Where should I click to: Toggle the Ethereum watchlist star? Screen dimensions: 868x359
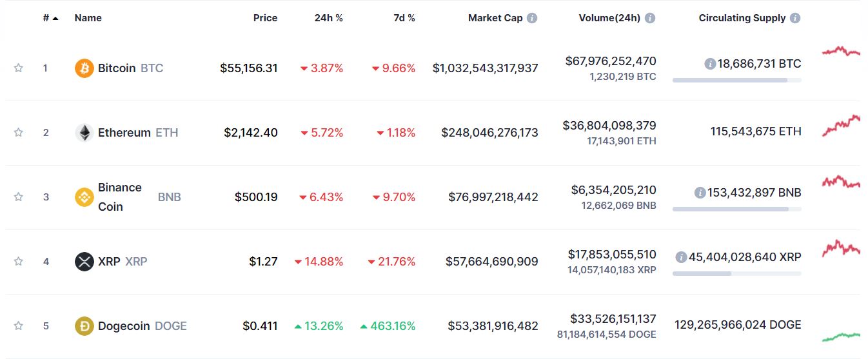[19, 133]
